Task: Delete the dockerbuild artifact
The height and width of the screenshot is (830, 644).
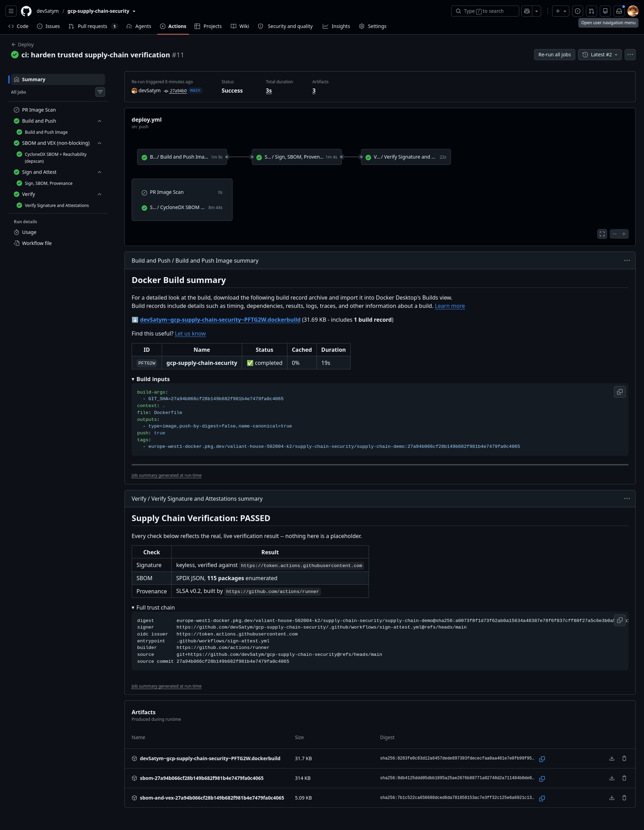Action: 624,758
